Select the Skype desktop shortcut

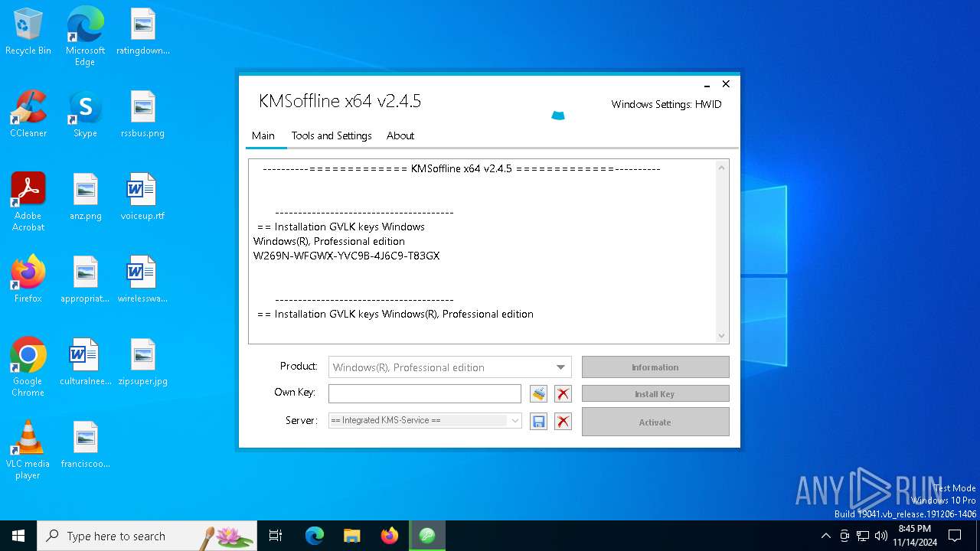tap(85, 115)
